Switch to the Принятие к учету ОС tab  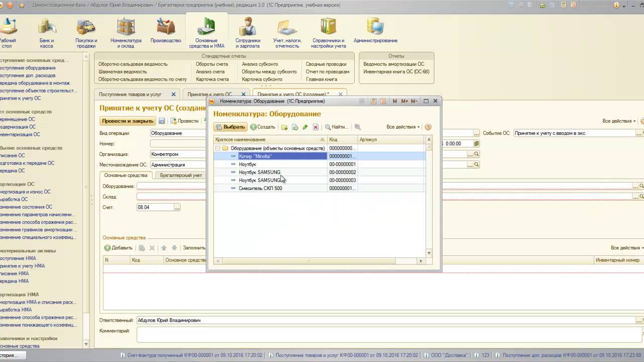tap(210, 94)
